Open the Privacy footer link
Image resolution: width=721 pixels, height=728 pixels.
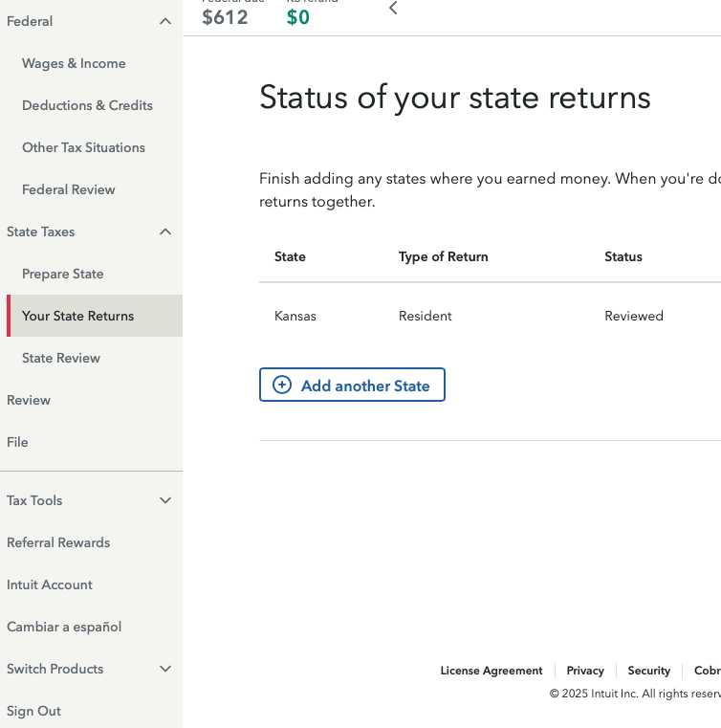pos(585,671)
